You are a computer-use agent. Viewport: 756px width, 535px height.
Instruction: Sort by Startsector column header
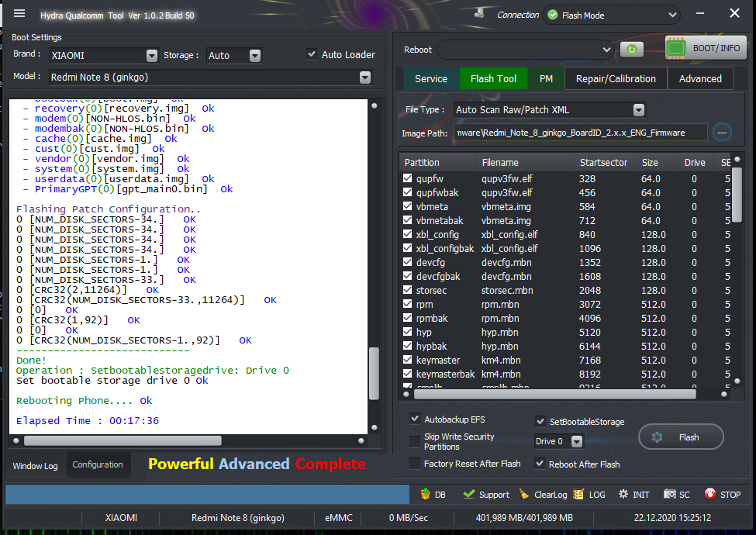(x=603, y=163)
